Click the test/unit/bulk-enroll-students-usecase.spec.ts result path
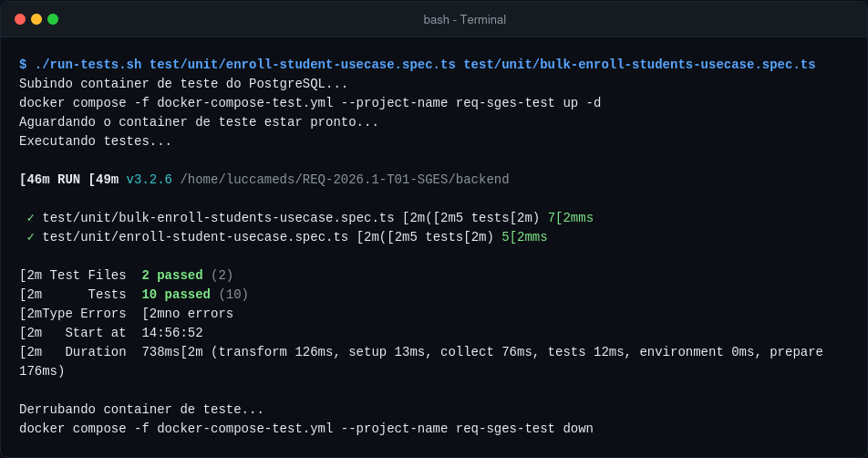 coord(218,218)
